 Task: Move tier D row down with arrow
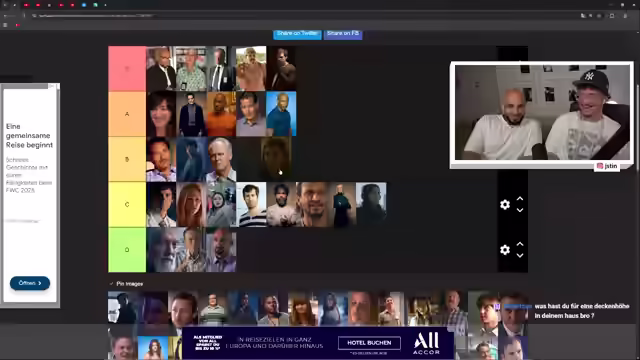click(x=520, y=256)
